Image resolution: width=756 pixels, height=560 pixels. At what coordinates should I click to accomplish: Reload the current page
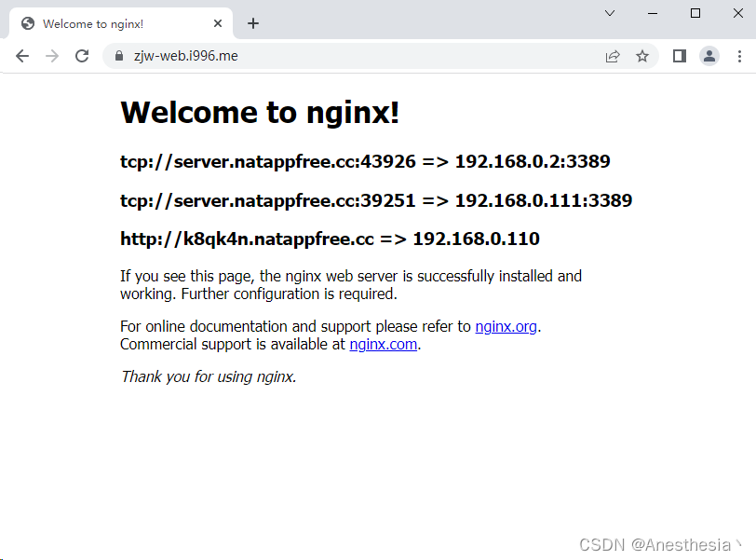[82, 56]
